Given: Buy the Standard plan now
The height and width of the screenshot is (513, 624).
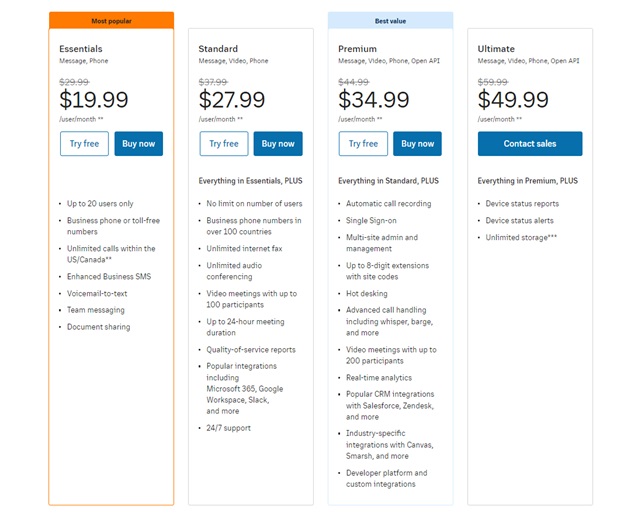Looking at the screenshot, I should [x=278, y=144].
